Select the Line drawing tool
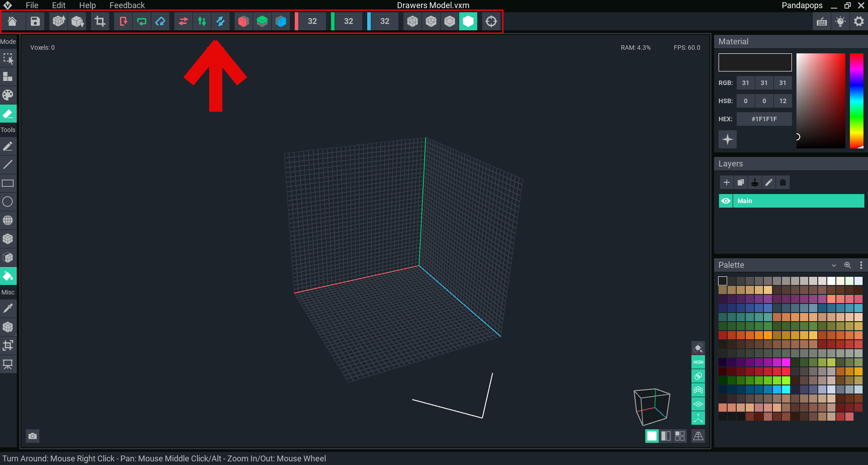Image resolution: width=868 pixels, height=465 pixels. point(8,165)
